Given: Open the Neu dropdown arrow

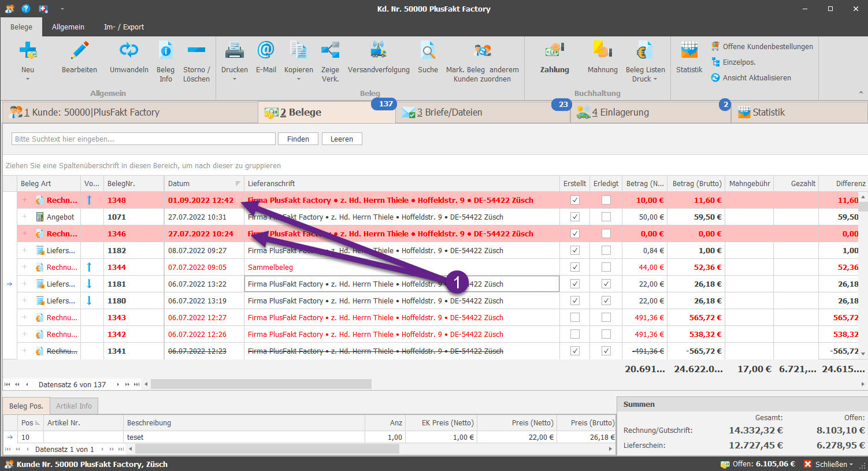Looking at the screenshot, I should click(28, 79).
